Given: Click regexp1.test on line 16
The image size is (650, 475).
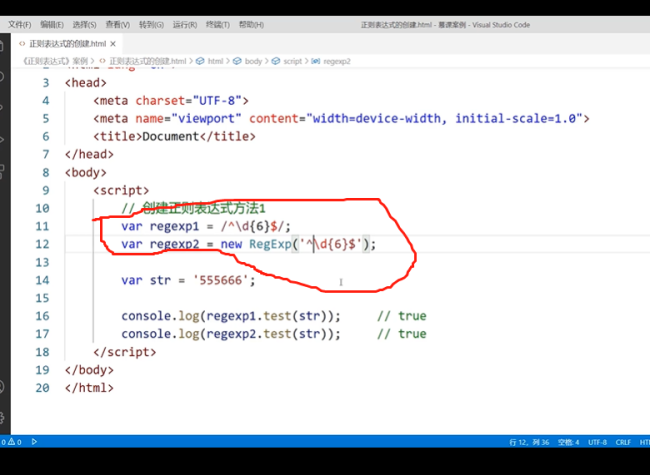Looking at the screenshot, I should 249,316.
